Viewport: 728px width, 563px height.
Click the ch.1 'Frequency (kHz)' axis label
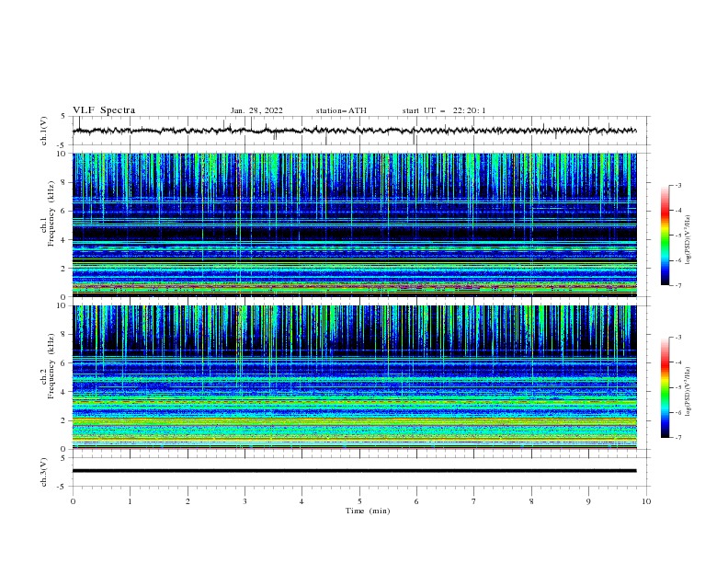[x=51, y=213]
